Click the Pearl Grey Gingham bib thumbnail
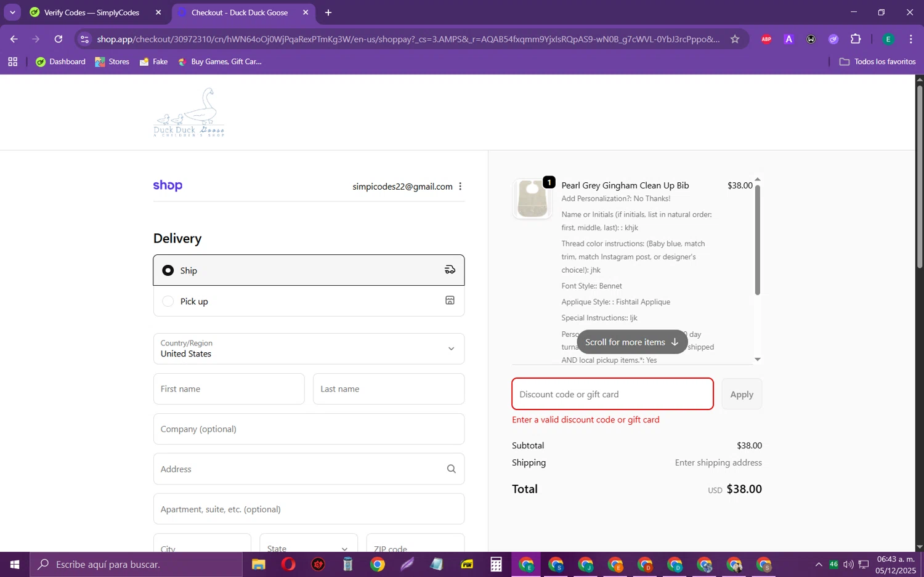The image size is (924, 577). [x=532, y=199]
